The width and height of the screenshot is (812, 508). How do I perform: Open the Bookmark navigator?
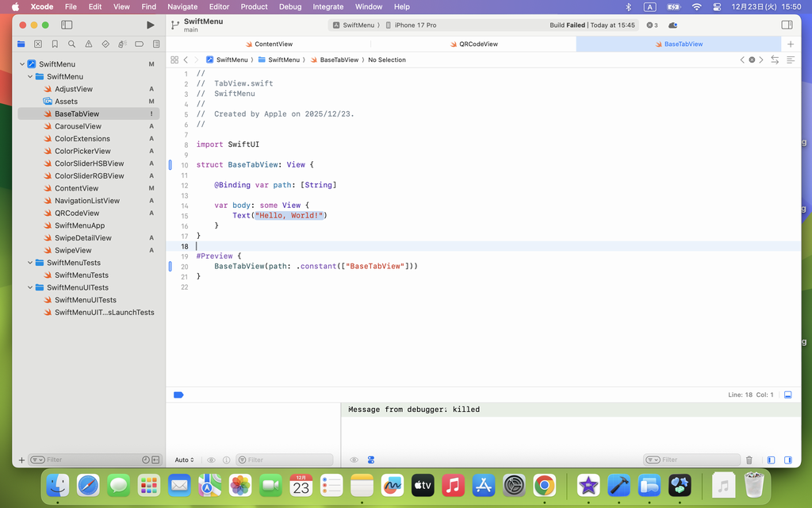[x=55, y=44]
